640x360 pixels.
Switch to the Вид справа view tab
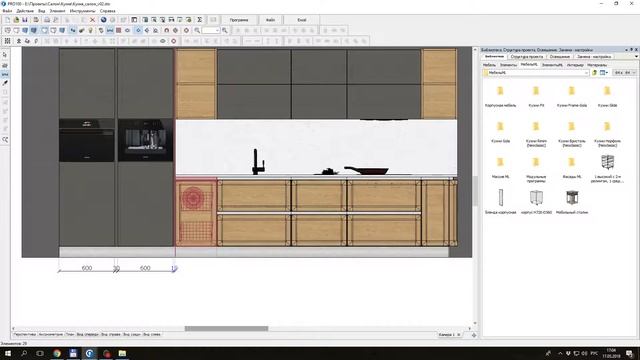pos(111,334)
